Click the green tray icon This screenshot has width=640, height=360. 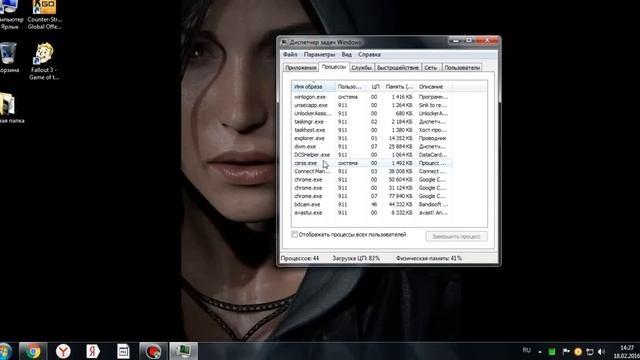(x=552, y=351)
